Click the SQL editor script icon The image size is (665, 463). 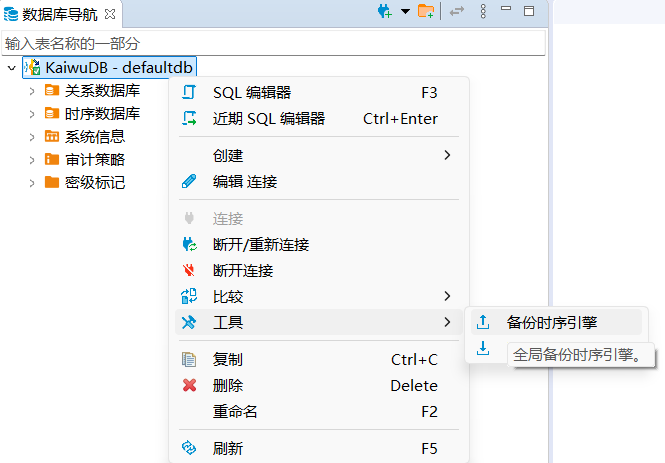tap(189, 92)
